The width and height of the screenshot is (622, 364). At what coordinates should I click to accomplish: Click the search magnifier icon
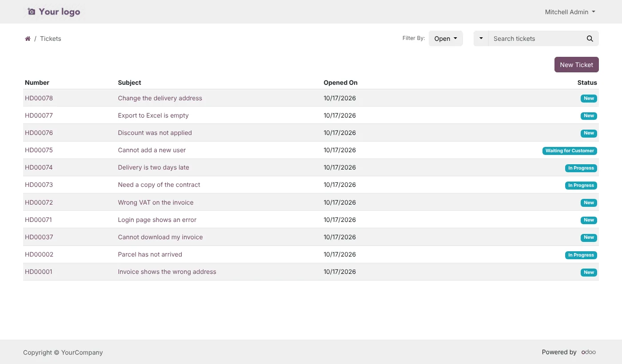[590, 39]
